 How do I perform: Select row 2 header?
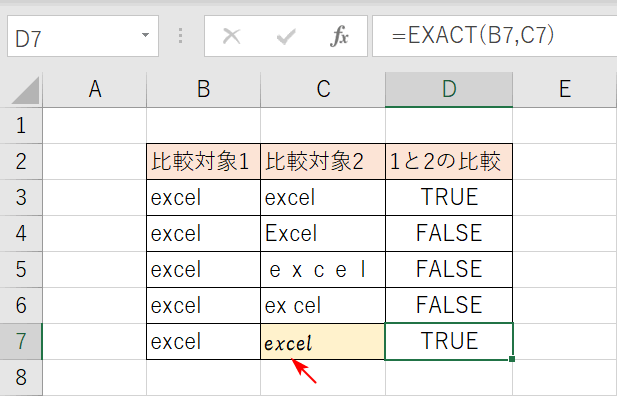[x=21, y=162]
